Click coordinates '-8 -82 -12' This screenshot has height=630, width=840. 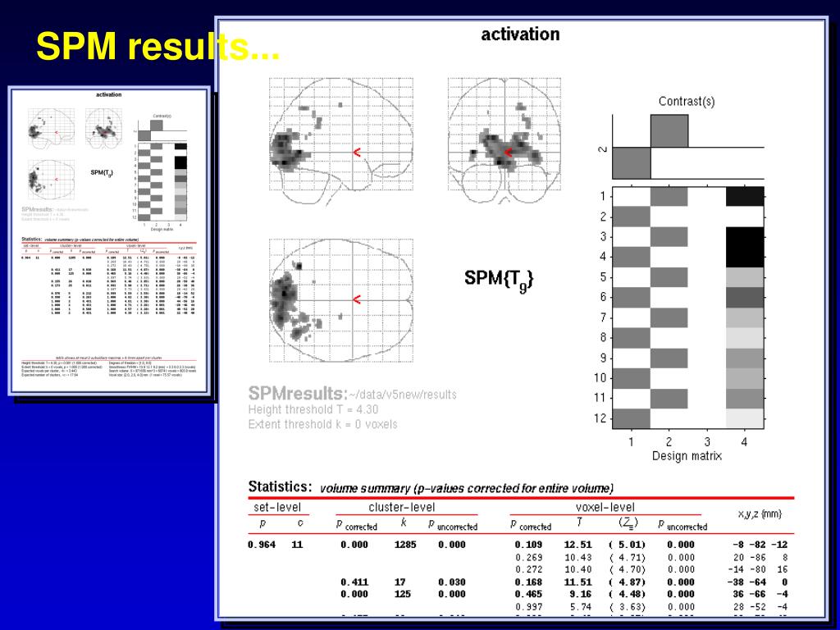(x=760, y=545)
